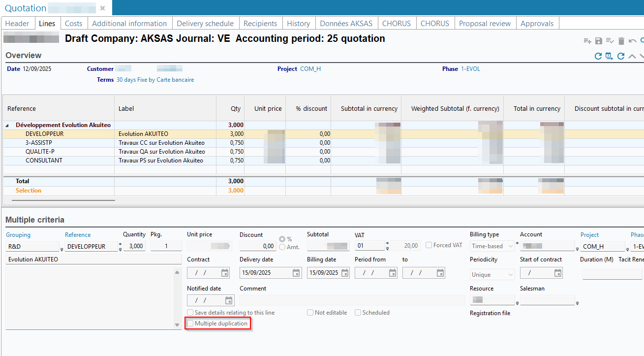The image size is (644, 356).
Task: Click the payment terms link
Action: pyautogui.click(x=155, y=80)
